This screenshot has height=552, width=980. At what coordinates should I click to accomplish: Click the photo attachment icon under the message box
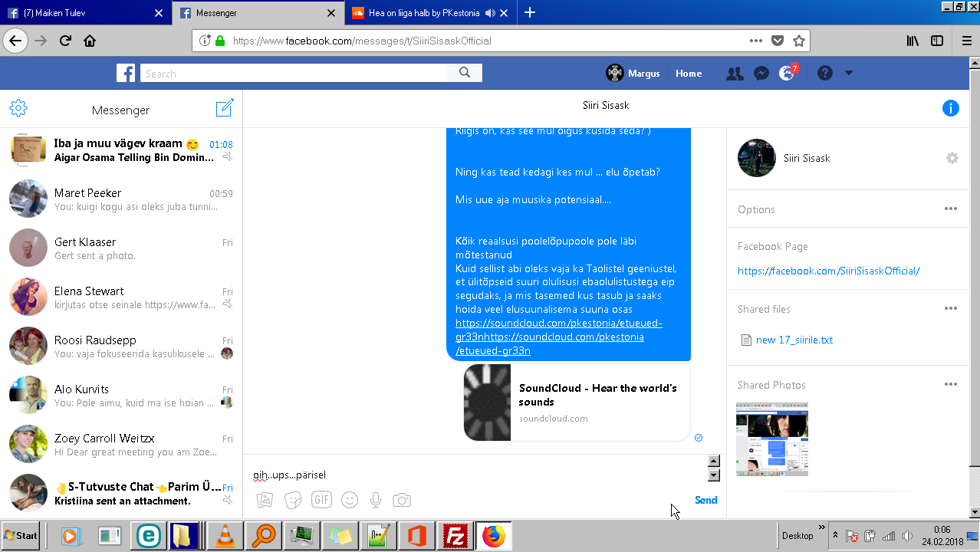[265, 500]
